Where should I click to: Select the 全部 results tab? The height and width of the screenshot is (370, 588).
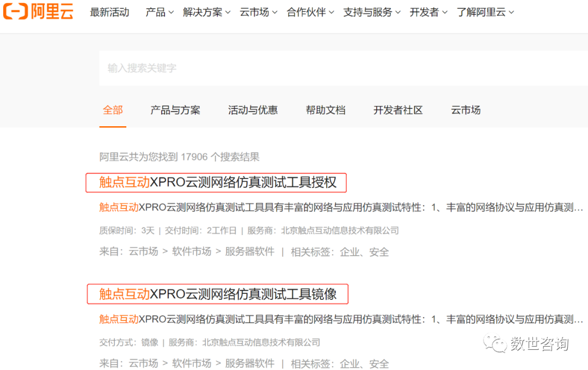point(113,110)
